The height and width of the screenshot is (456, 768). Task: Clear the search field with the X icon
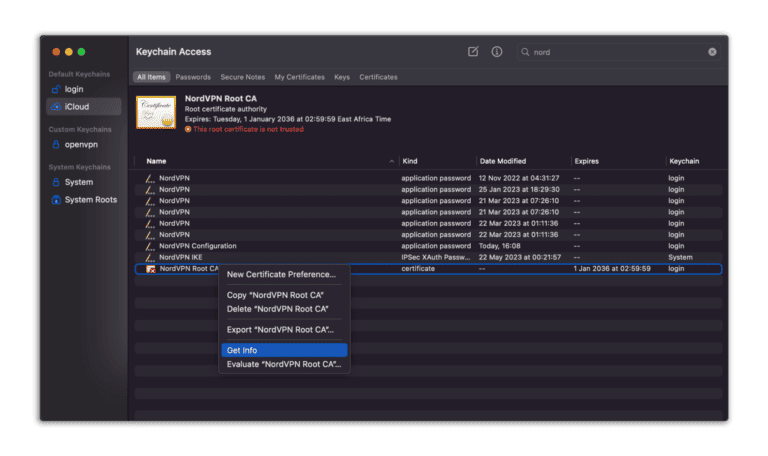coord(712,52)
